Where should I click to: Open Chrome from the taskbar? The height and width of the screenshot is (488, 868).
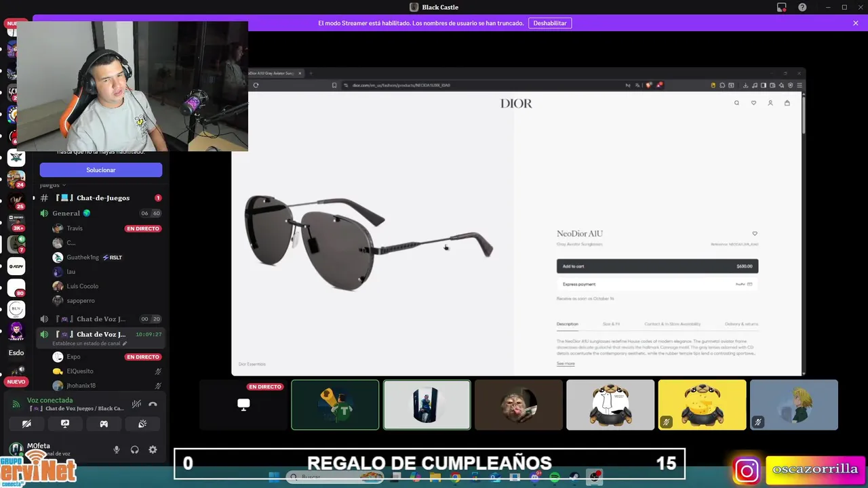[x=456, y=477]
